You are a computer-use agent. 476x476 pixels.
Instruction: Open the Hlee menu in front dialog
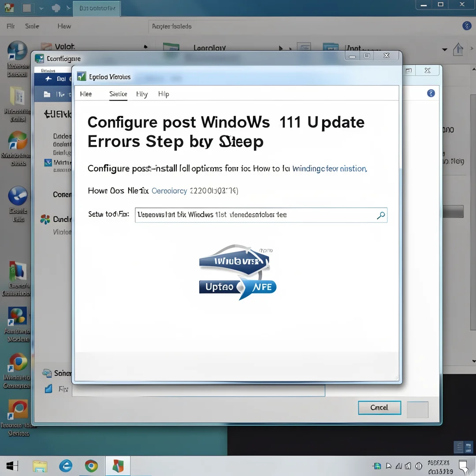pos(86,94)
